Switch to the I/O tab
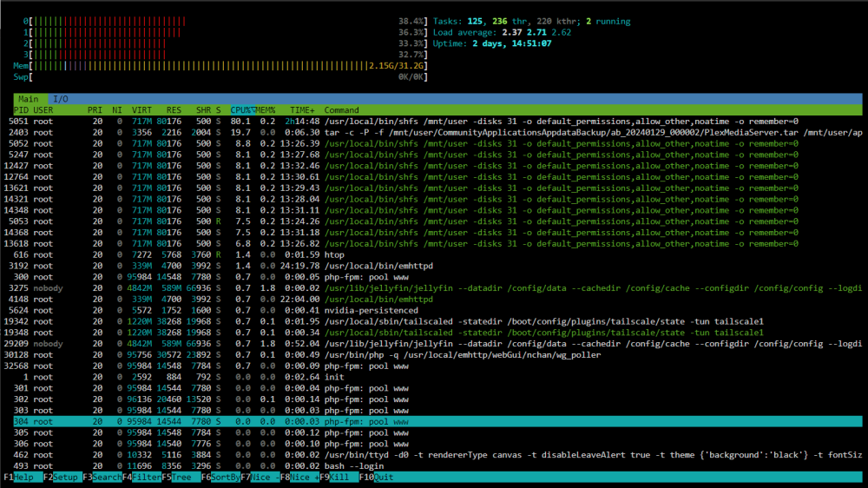868x488 pixels. (61, 99)
